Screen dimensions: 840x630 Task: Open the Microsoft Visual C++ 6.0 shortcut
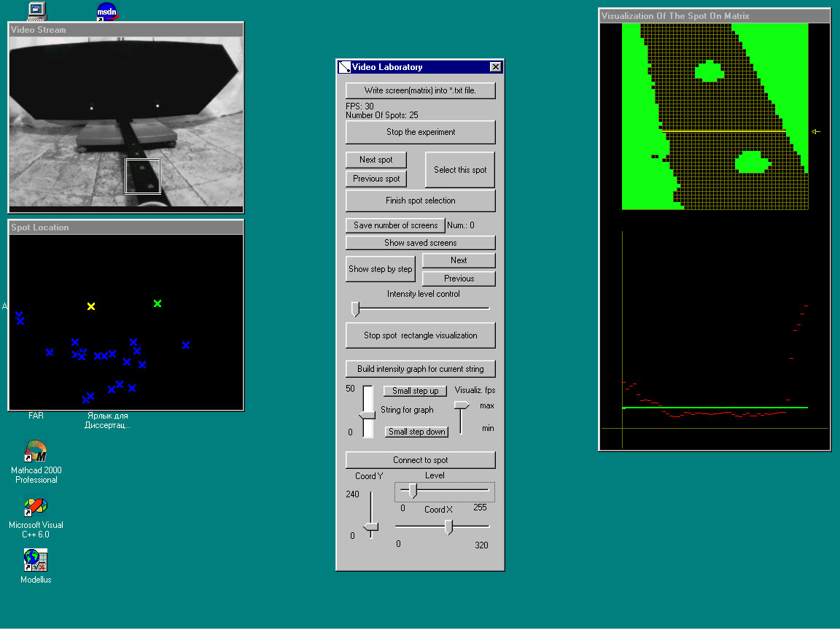(x=36, y=507)
